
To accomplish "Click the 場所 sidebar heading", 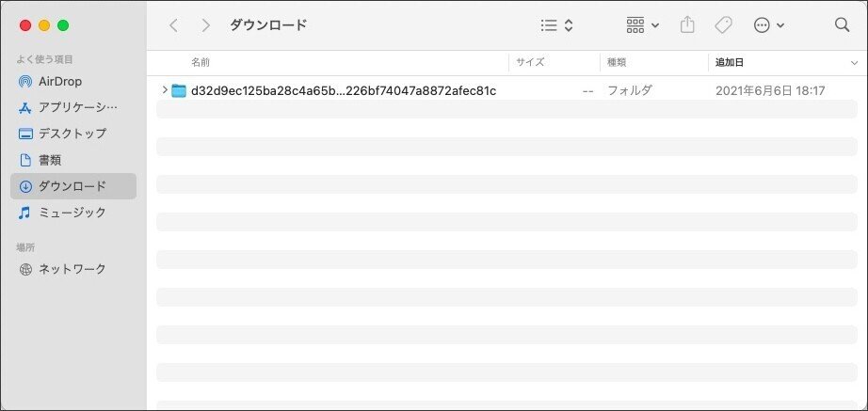I will 25,247.
